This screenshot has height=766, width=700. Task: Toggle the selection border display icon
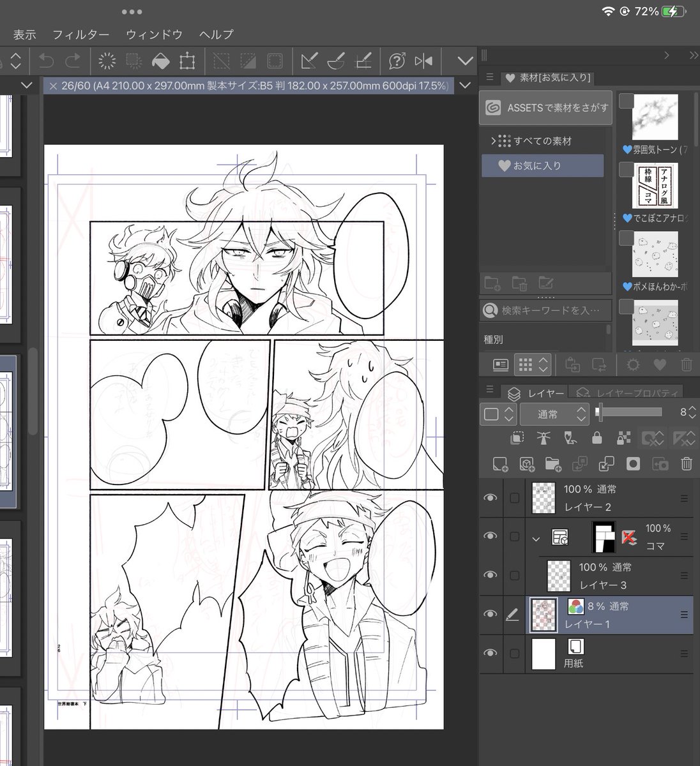pyautogui.click(x=275, y=61)
